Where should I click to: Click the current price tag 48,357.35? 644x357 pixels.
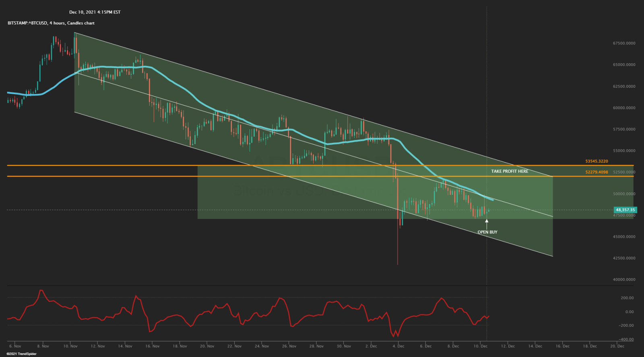tap(625, 210)
